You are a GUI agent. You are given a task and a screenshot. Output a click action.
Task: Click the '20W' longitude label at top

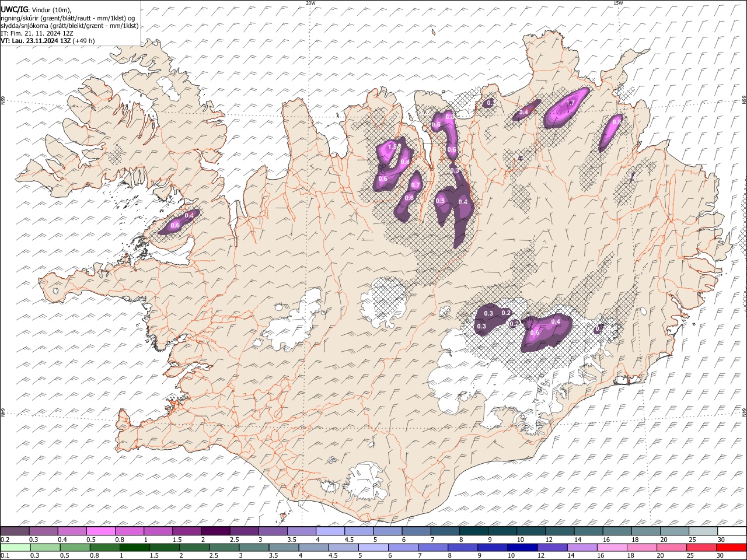(310, 3)
